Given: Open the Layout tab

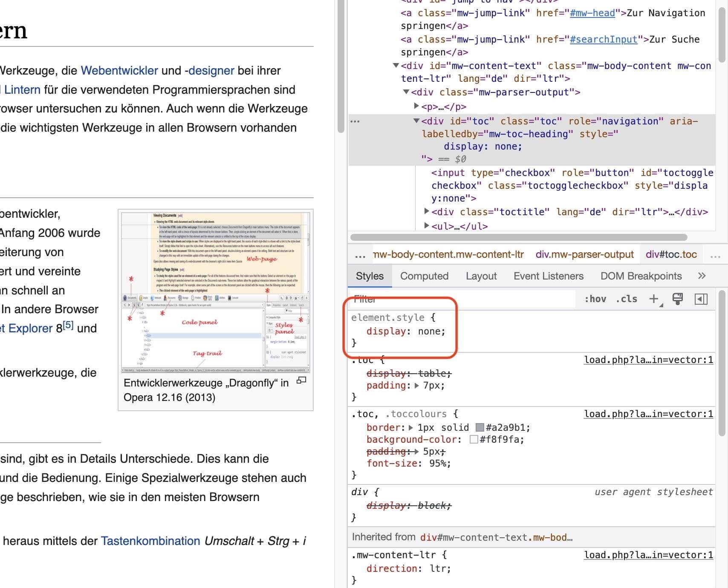Looking at the screenshot, I should coord(481,276).
